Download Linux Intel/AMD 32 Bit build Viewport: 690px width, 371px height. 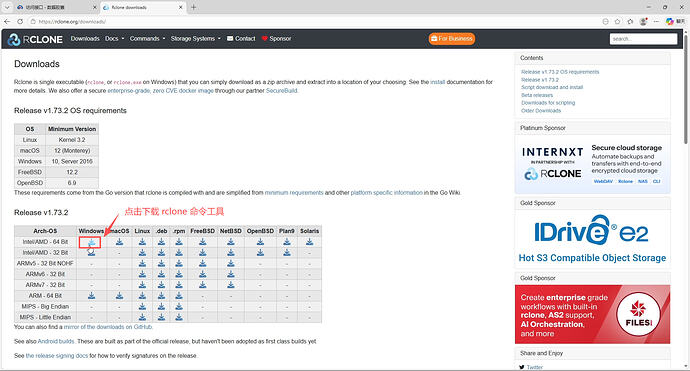[142, 253]
